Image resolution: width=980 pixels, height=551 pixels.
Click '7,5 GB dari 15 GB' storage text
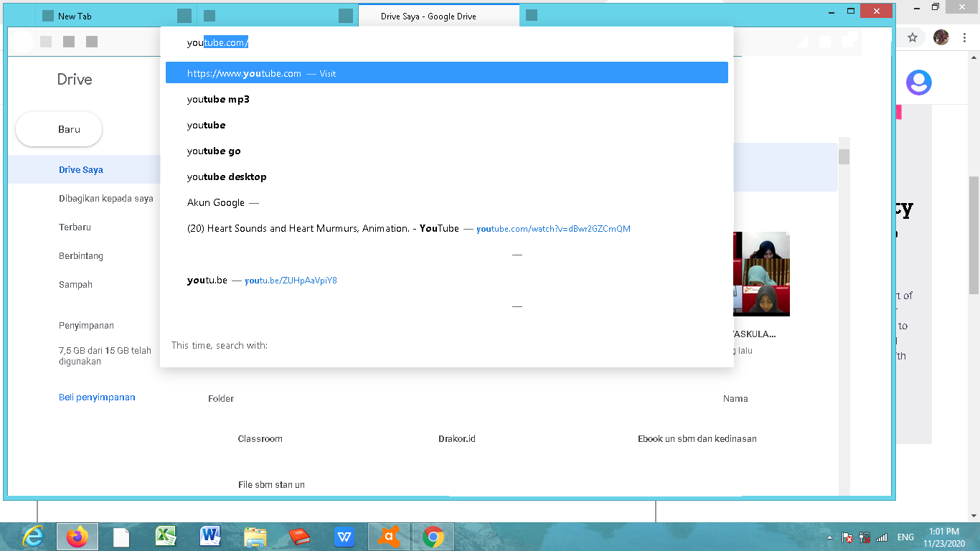[105, 356]
